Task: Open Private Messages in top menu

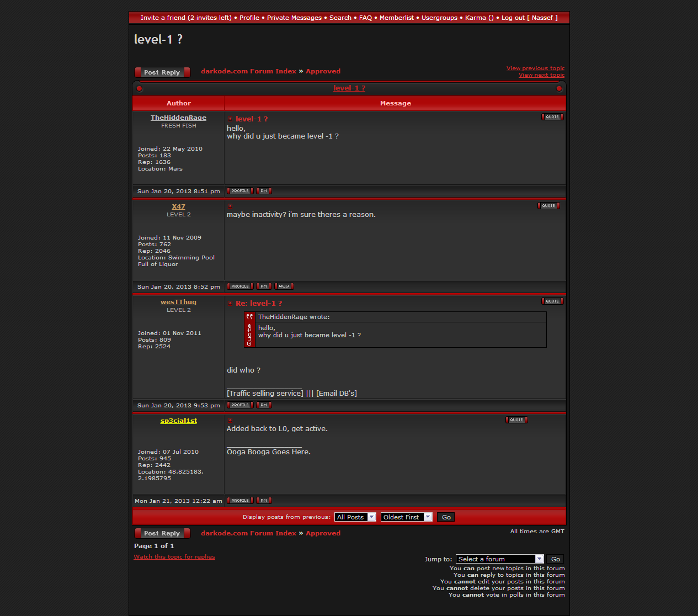Action: 294,18
